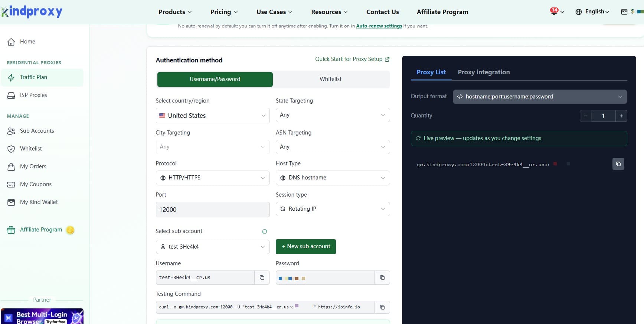Copy the username field value

[x=262, y=278]
